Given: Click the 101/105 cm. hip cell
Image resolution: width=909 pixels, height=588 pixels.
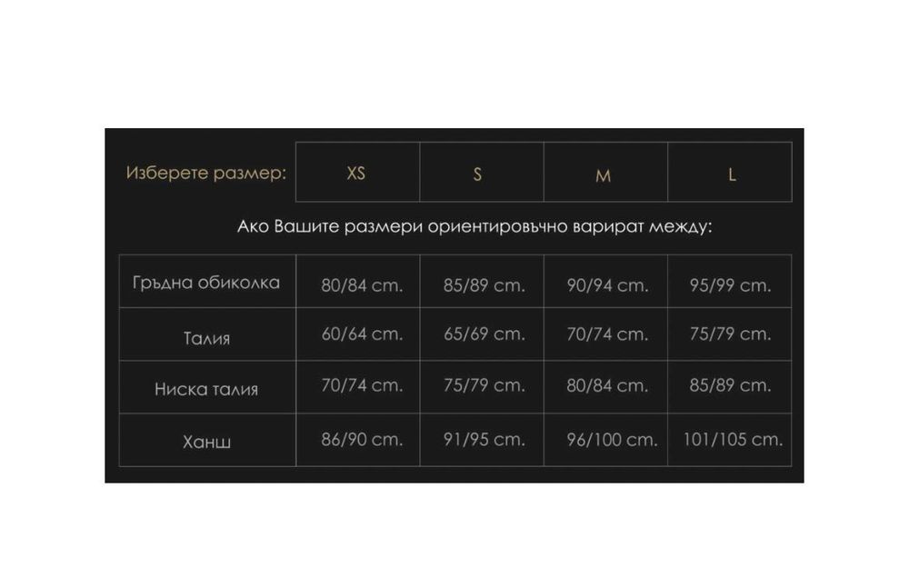Looking at the screenshot, I should tap(732, 439).
